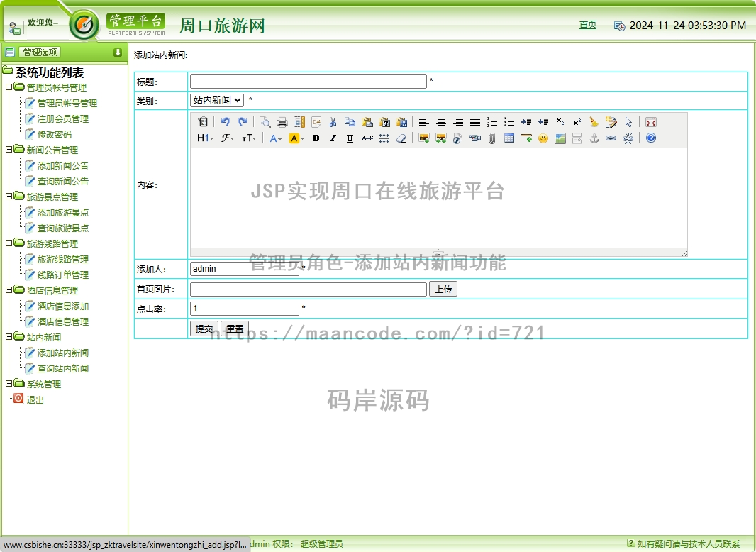Redo the editor action
The height and width of the screenshot is (552, 756).
tap(243, 122)
